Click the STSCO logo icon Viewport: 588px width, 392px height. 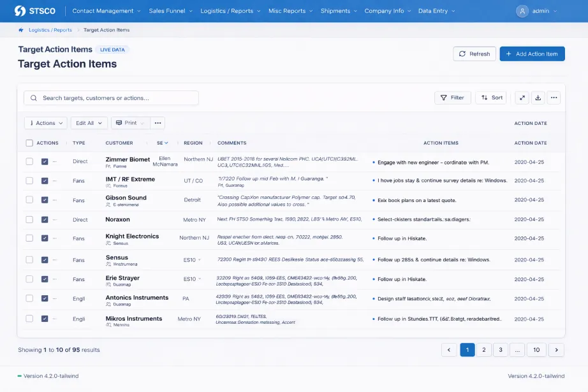tap(20, 11)
